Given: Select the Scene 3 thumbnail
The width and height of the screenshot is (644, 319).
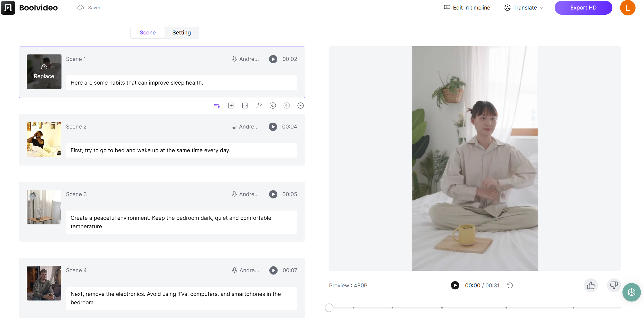Looking at the screenshot, I should [44, 207].
